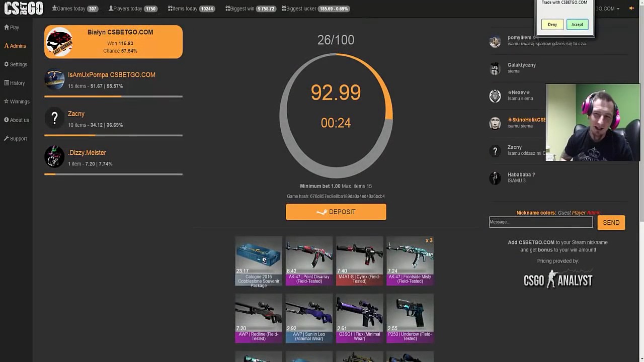Click the 26/100 items counter
The height and width of the screenshot is (362, 644).
(x=336, y=40)
